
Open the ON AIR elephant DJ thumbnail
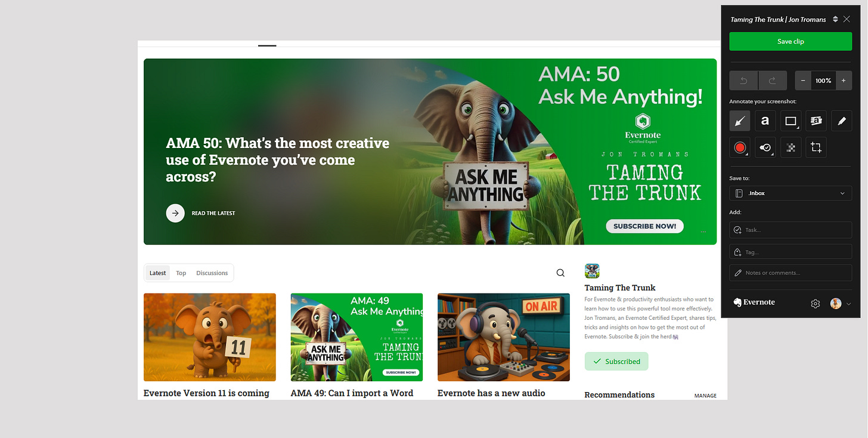point(504,337)
